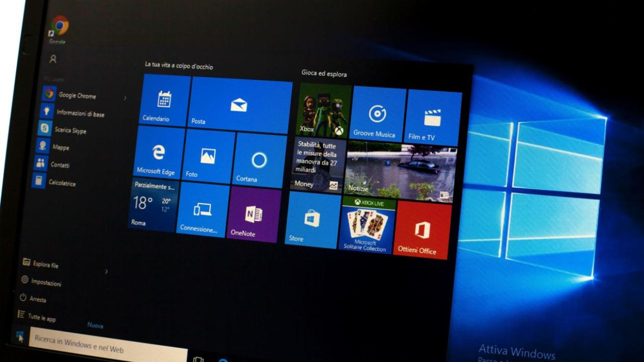Open the Notizie news tile

click(x=400, y=172)
